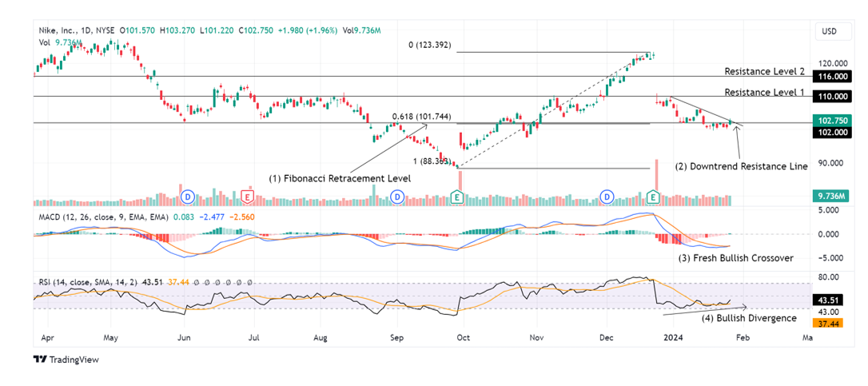Select the RSI (14, close, SMA) legend
Screen dimensions: 868x386
pyautogui.click(x=87, y=282)
